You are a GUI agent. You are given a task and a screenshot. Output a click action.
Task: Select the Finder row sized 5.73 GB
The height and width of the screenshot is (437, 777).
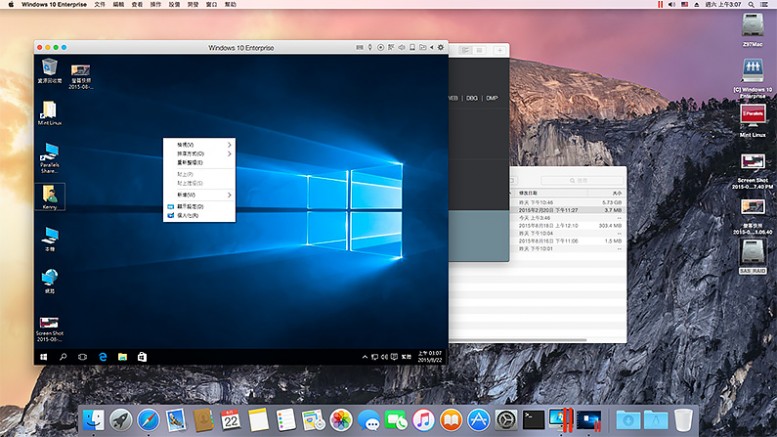click(567, 203)
